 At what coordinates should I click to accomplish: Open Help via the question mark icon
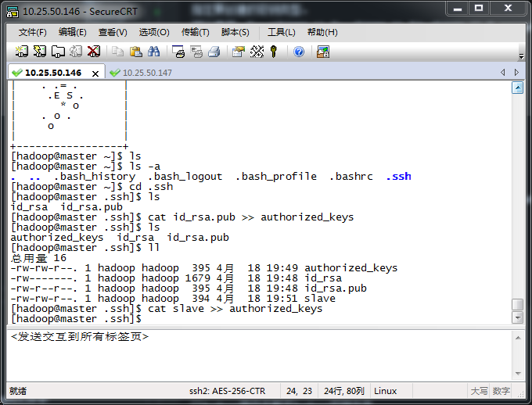coord(299,52)
